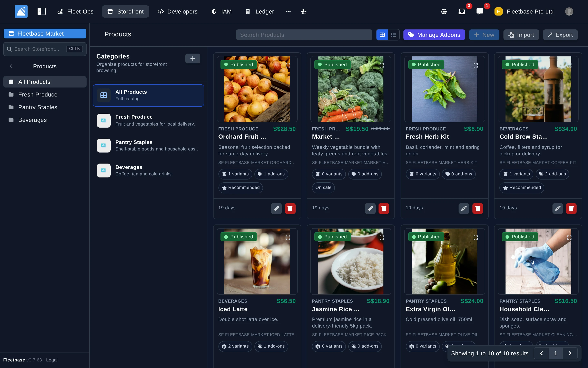This screenshot has width=588, height=368.
Task: Click the Import button
Action: tap(521, 35)
